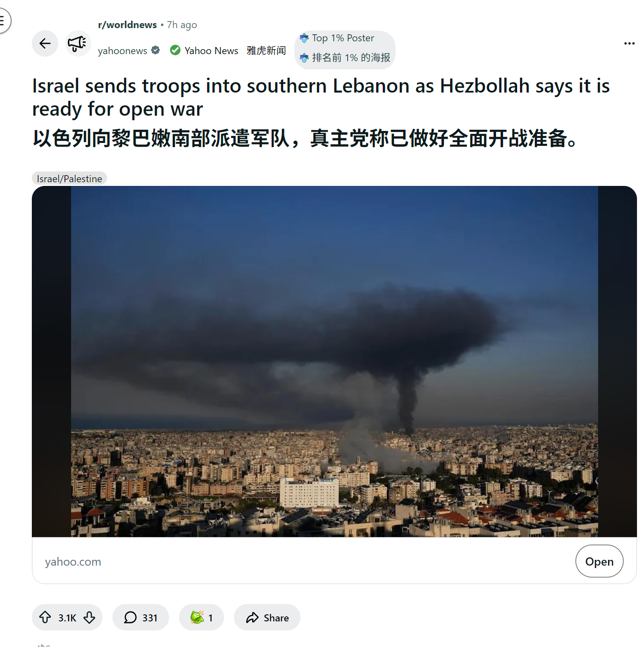644x647 pixels.
Task: Open the hamburger menu at top left
Action: pyautogui.click(x=2, y=20)
